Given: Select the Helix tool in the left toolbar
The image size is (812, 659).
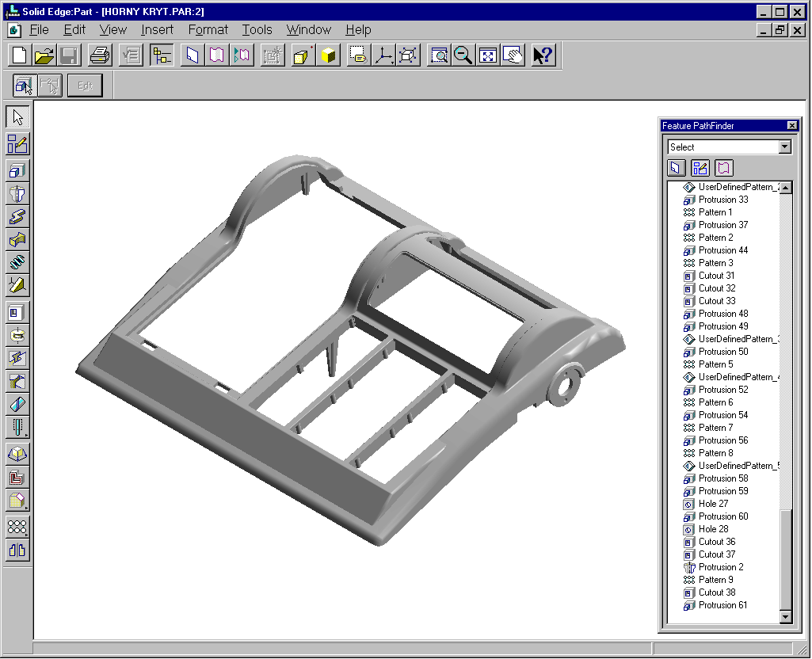Looking at the screenshot, I should click(17, 262).
